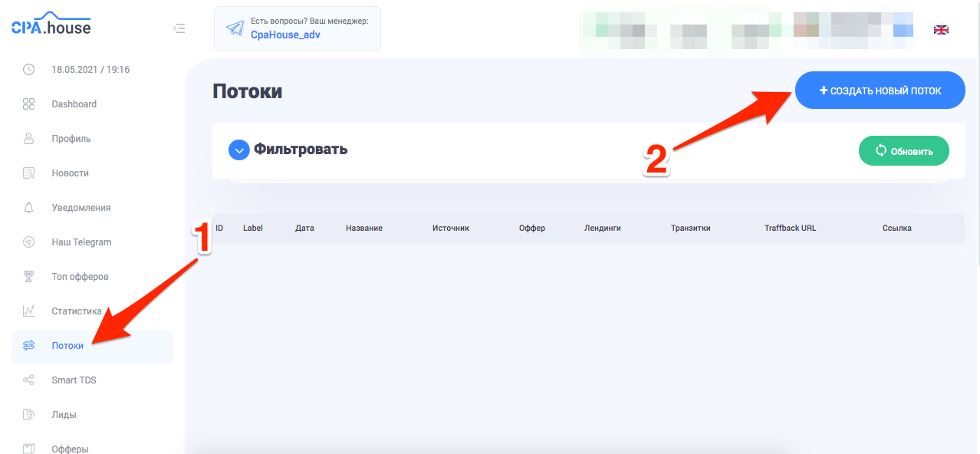
Task: Go to the Лиды section
Action: point(64,415)
